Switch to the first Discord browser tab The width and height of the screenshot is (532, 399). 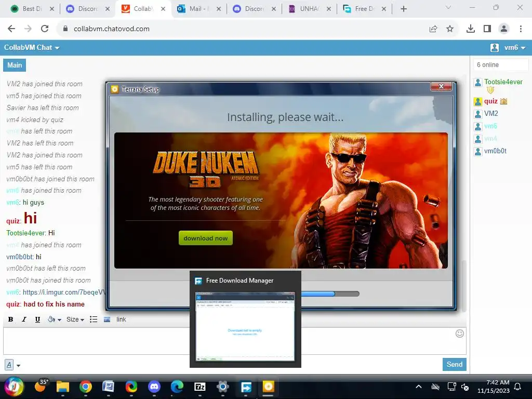point(87,9)
